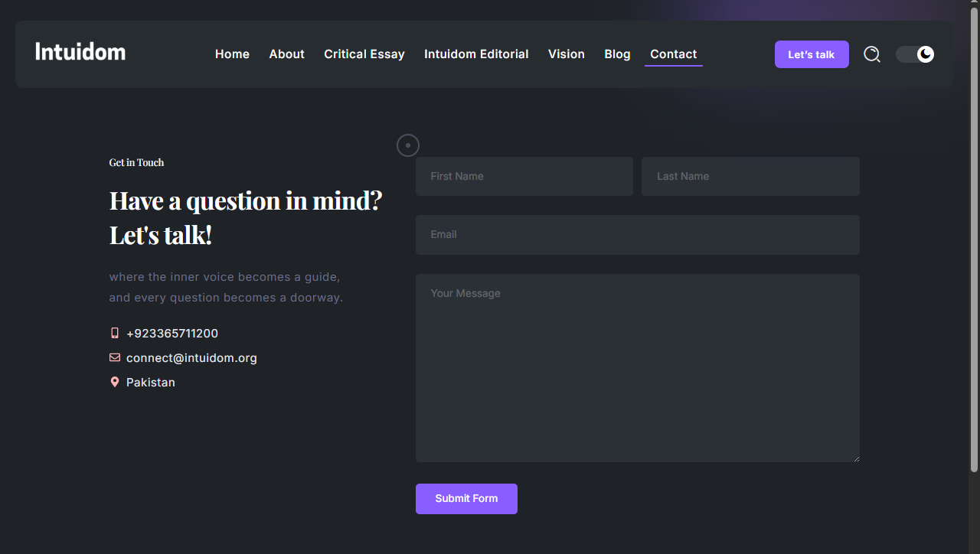The height and width of the screenshot is (554, 980).
Task: Focus the First Name field
Action: pos(524,176)
